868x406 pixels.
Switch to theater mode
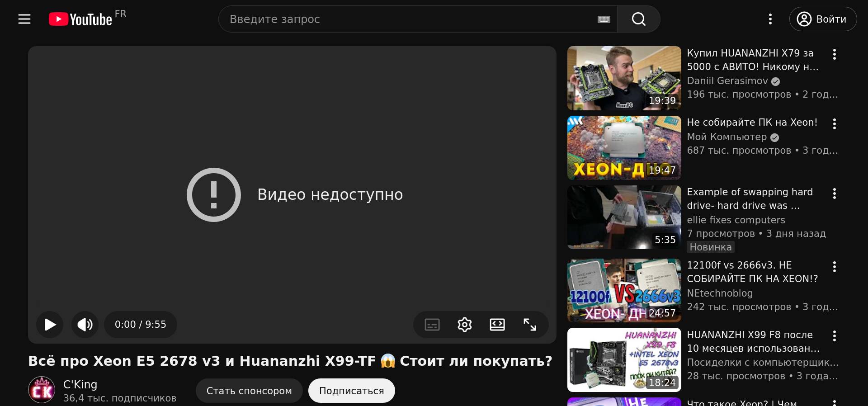497,325
